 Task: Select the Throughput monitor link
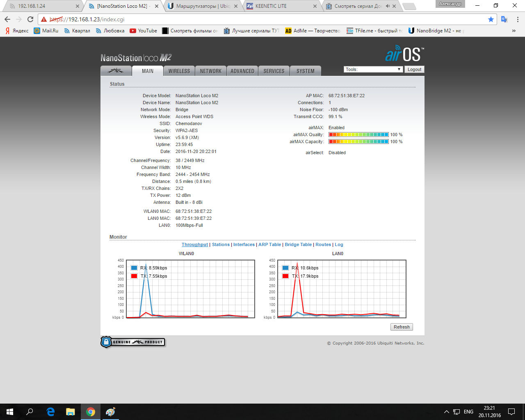tap(195, 244)
